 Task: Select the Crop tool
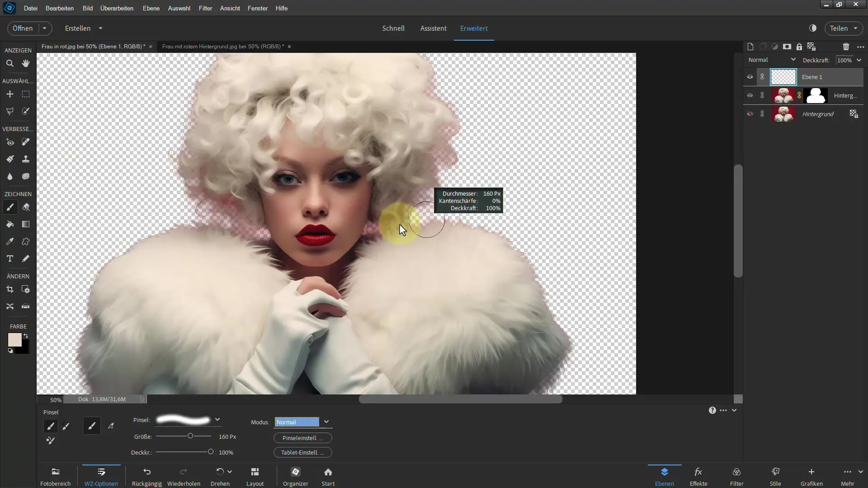click(10, 289)
